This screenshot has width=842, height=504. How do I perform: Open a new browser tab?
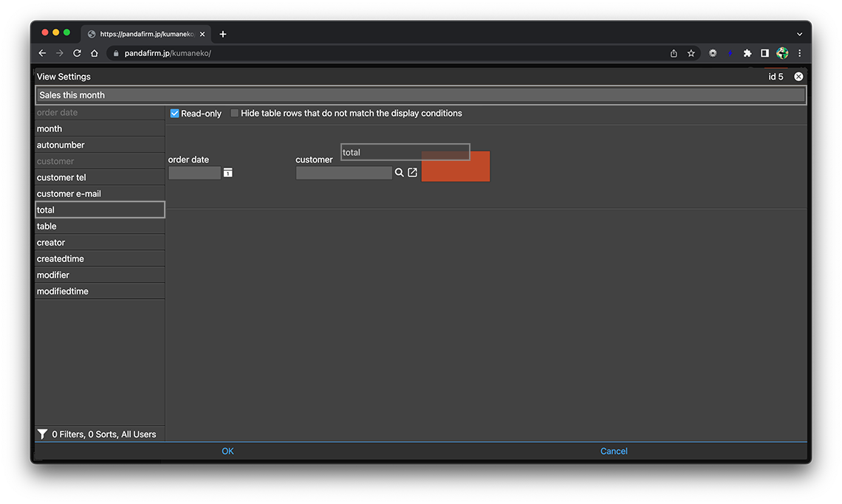(x=223, y=34)
